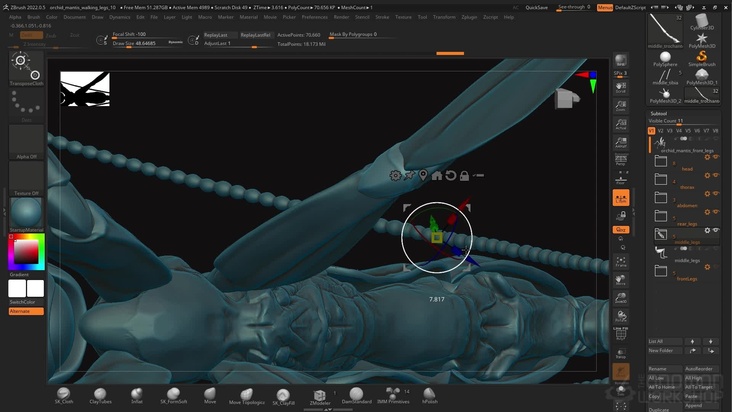Open the Preferences menu
This screenshot has height=412, width=732.
point(314,17)
